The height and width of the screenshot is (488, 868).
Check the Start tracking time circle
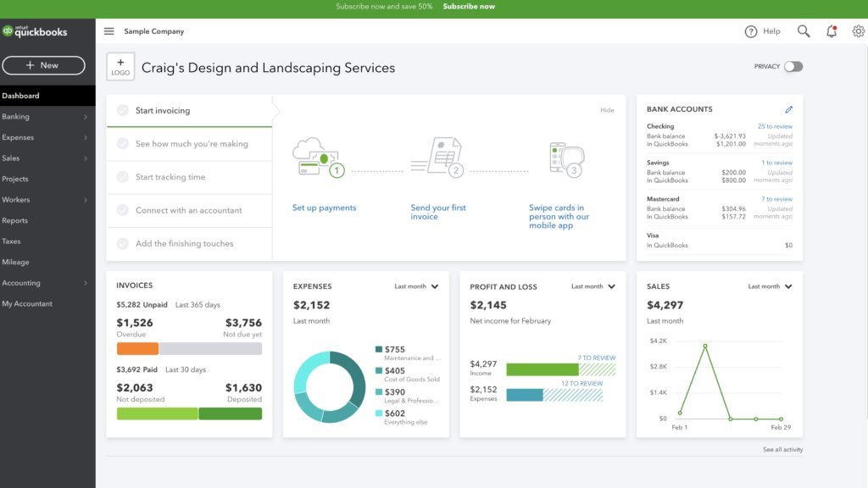pyautogui.click(x=123, y=177)
